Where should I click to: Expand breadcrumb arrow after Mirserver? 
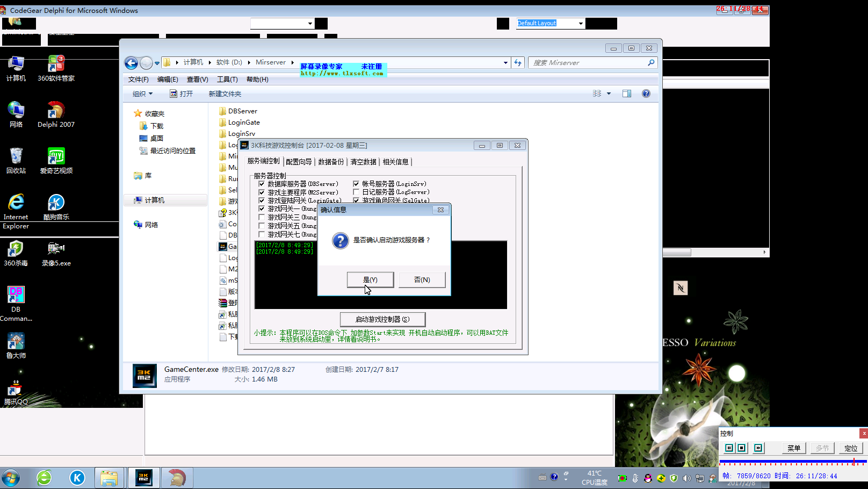coord(293,62)
